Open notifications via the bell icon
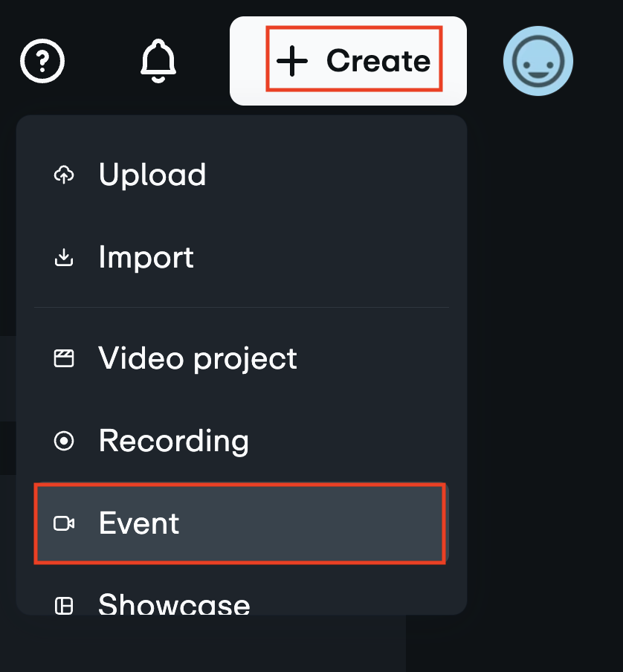623x672 pixels. [158, 61]
